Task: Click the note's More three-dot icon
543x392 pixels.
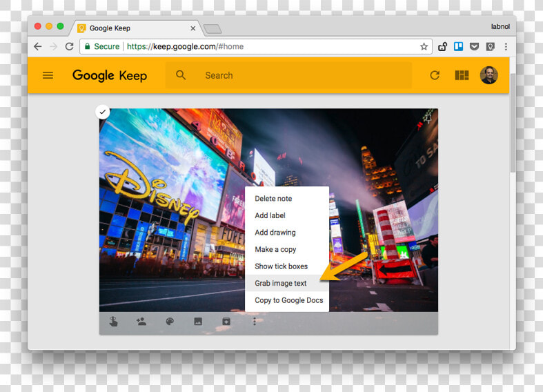Action: [x=255, y=322]
